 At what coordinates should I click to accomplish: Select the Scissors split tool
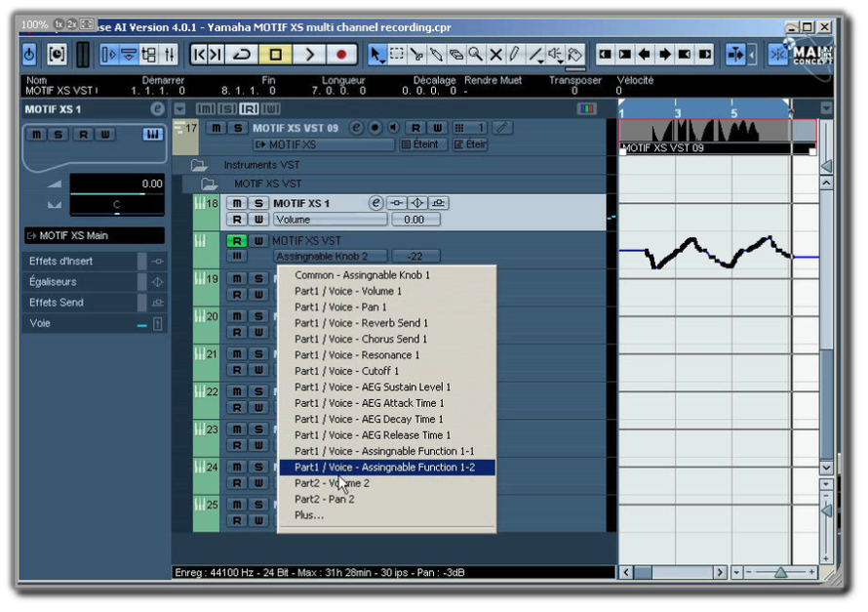coord(416,55)
